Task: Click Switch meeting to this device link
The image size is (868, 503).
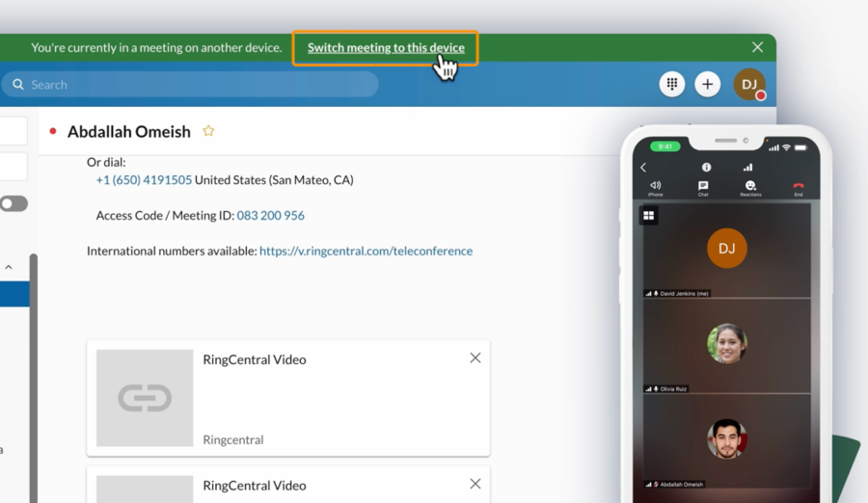Action: click(x=386, y=47)
